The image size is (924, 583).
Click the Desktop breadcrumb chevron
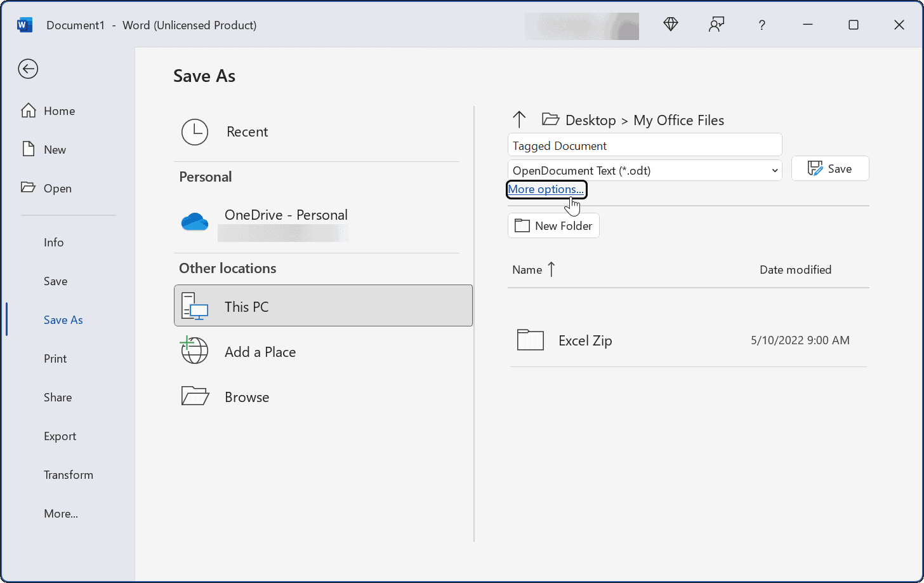click(625, 120)
